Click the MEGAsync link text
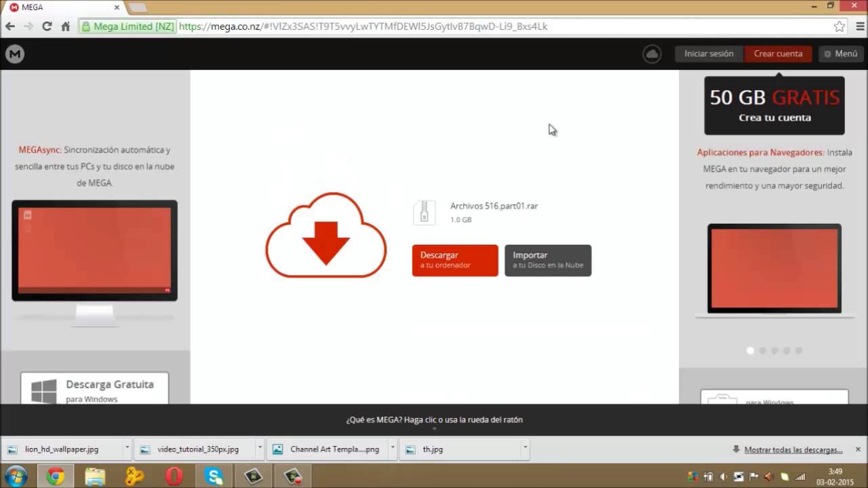The image size is (868, 488). pyautogui.click(x=40, y=150)
